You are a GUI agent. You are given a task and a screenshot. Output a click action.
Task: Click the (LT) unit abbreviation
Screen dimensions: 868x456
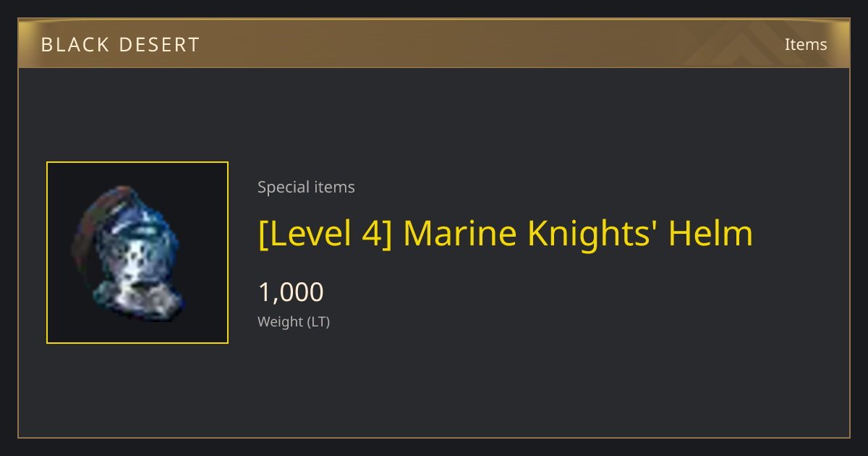point(319,322)
